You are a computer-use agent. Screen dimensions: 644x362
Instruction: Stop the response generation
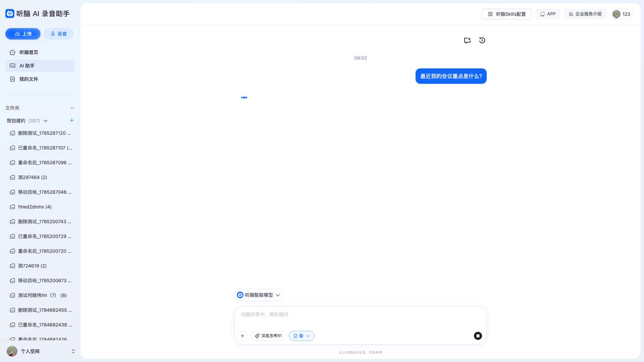(478, 336)
